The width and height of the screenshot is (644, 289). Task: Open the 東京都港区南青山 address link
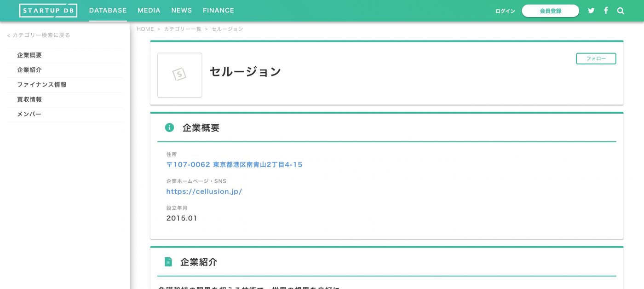click(x=234, y=164)
